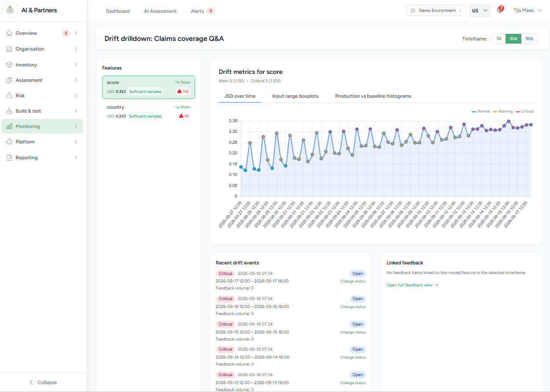Expand the Inventory sidebar chevron
Screen dimensions: 550x392
click(76, 65)
